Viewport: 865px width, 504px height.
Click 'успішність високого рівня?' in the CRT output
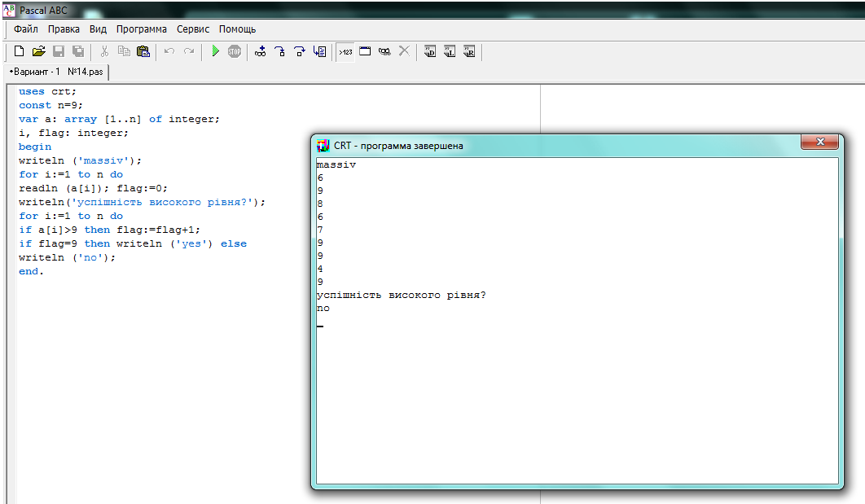(x=401, y=295)
